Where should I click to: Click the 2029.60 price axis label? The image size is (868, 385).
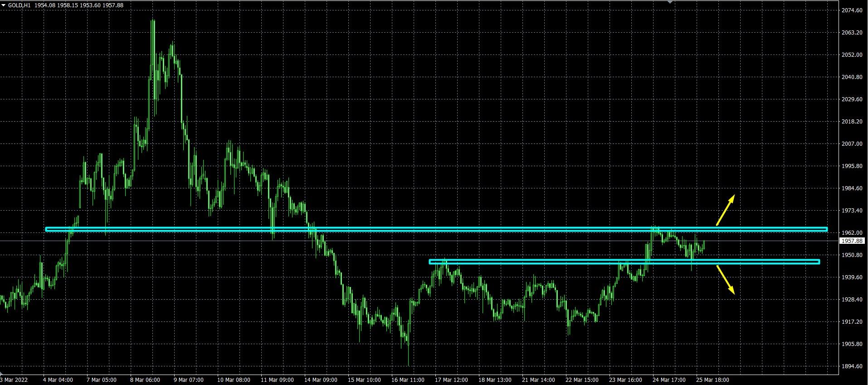(852, 99)
